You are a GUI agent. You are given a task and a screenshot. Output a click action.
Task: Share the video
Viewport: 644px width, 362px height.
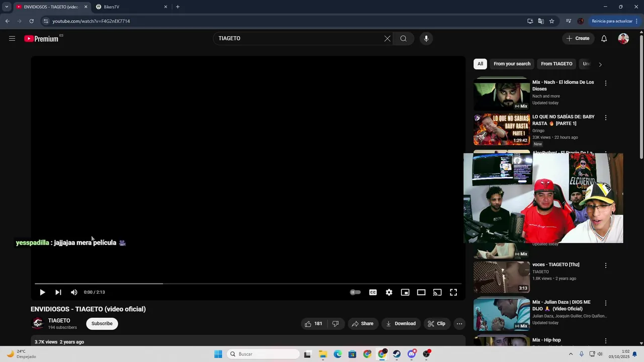point(362,324)
